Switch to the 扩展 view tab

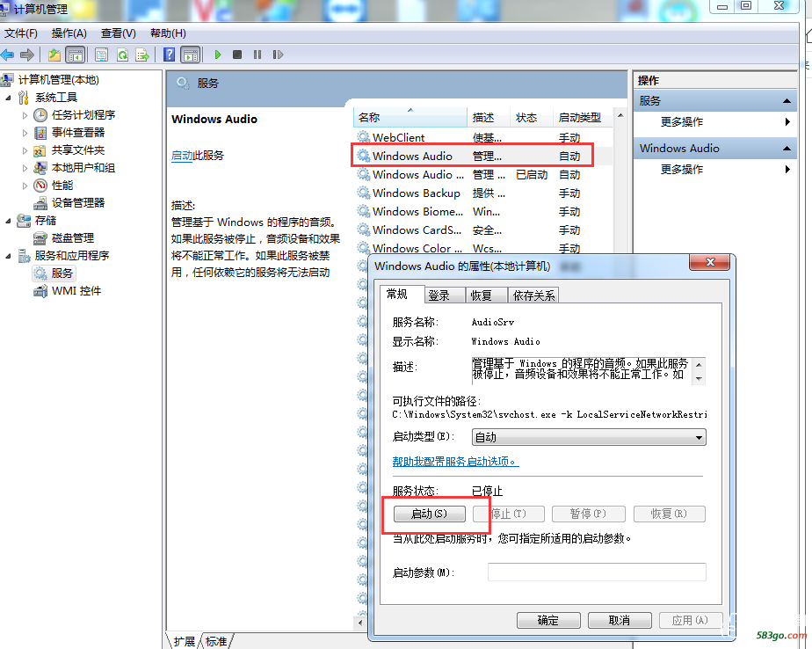[185, 641]
